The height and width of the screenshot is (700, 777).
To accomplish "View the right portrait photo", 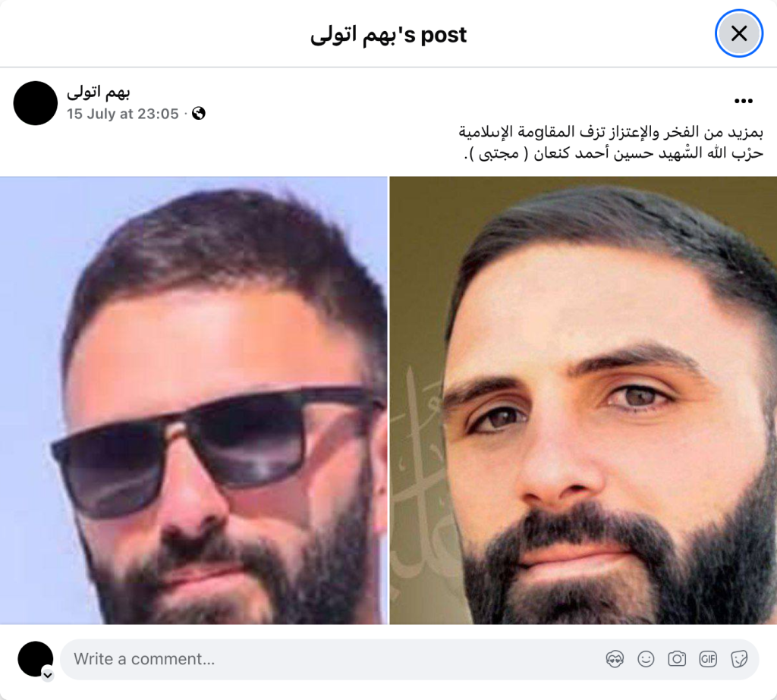I will click(x=584, y=400).
